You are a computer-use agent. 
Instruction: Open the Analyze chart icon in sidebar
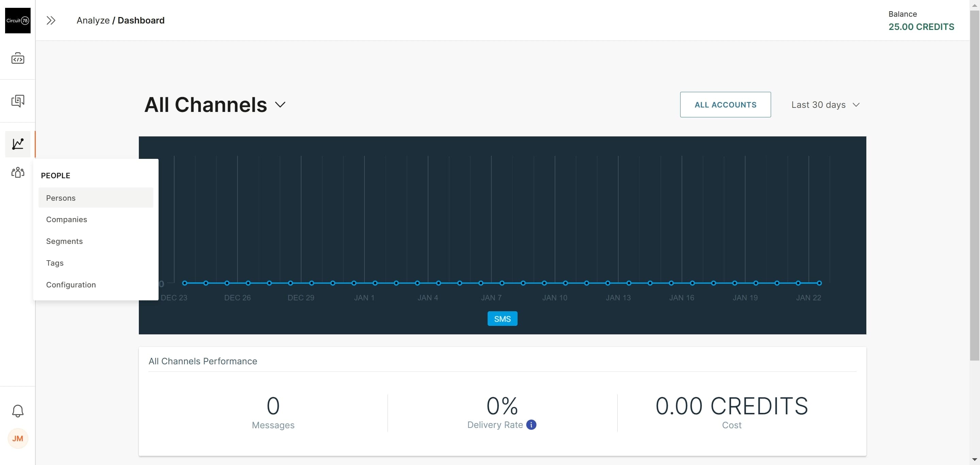pos(17,144)
